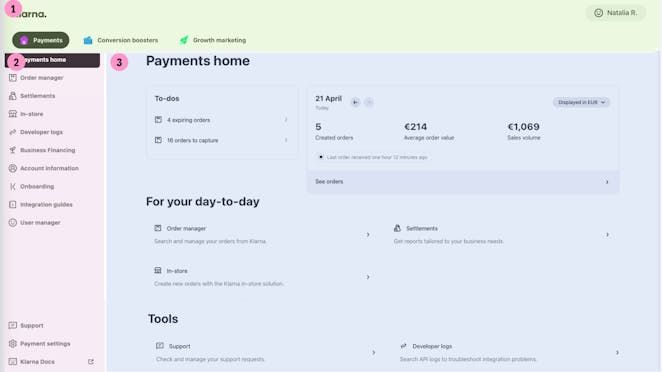The width and height of the screenshot is (662, 372).
Task: Click the Onboarding K icon
Action: [13, 186]
